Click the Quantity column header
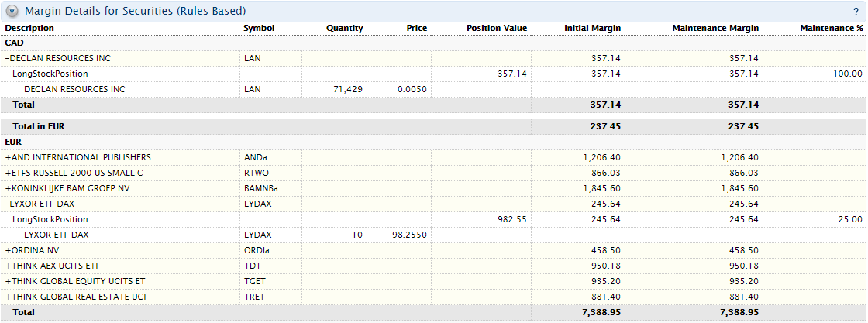This screenshot has height=323, width=868. click(344, 28)
